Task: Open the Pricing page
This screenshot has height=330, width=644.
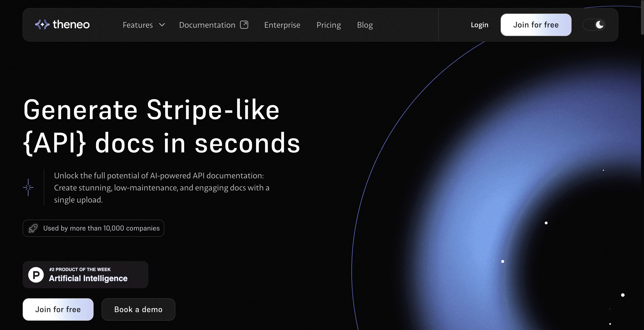Action: 329,25
